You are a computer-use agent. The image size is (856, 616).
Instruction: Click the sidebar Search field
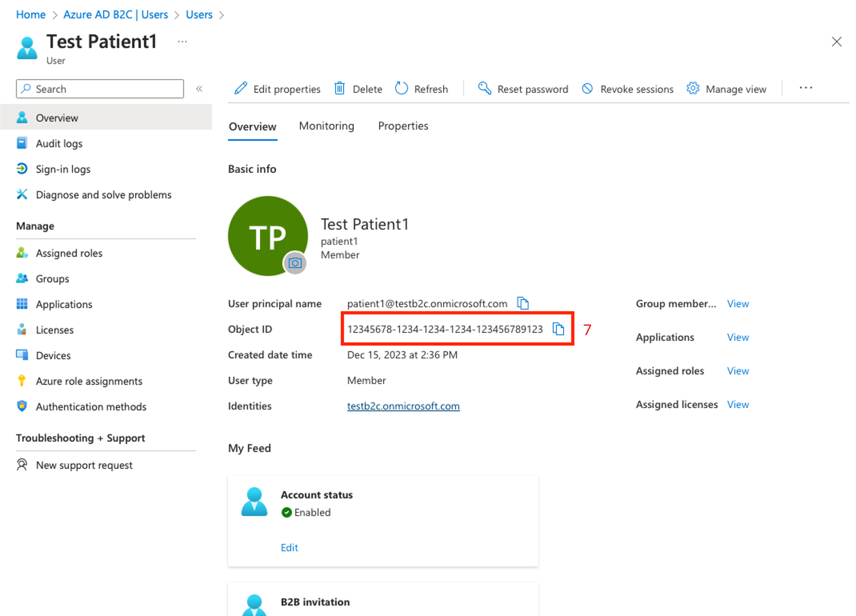(x=100, y=89)
